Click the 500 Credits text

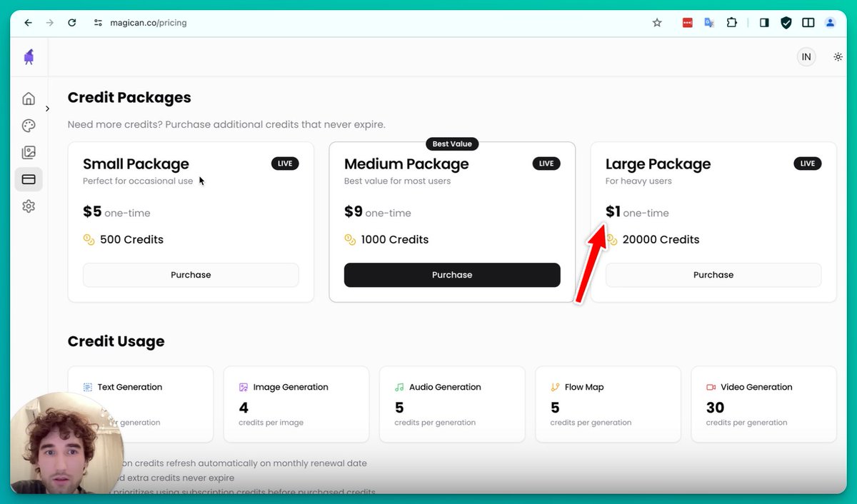131,240
